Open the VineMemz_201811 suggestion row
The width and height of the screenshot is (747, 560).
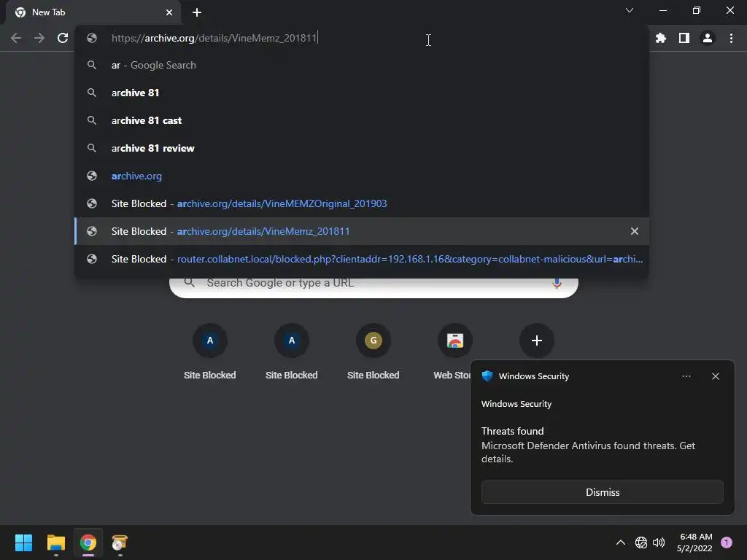(x=362, y=231)
